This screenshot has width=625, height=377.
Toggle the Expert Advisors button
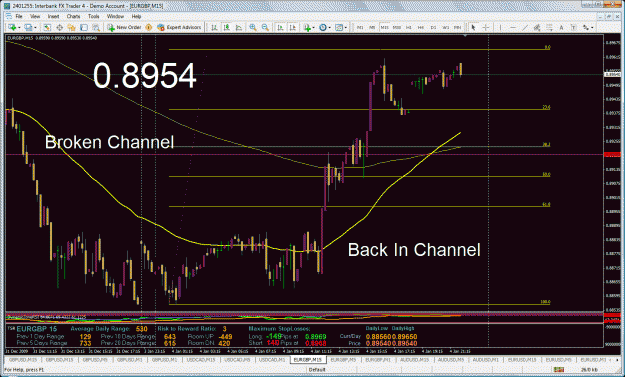(x=179, y=27)
